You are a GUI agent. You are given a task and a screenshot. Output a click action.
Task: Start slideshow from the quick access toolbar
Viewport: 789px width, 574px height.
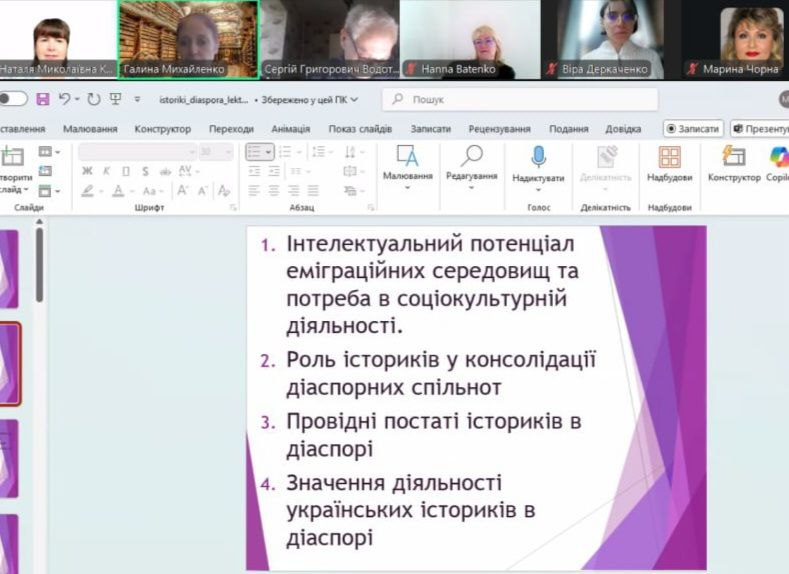(115, 99)
